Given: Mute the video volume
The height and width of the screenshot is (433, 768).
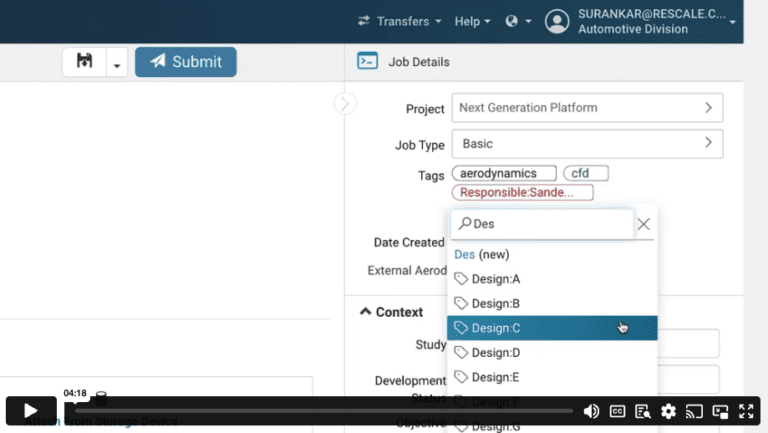Looking at the screenshot, I should coord(591,410).
